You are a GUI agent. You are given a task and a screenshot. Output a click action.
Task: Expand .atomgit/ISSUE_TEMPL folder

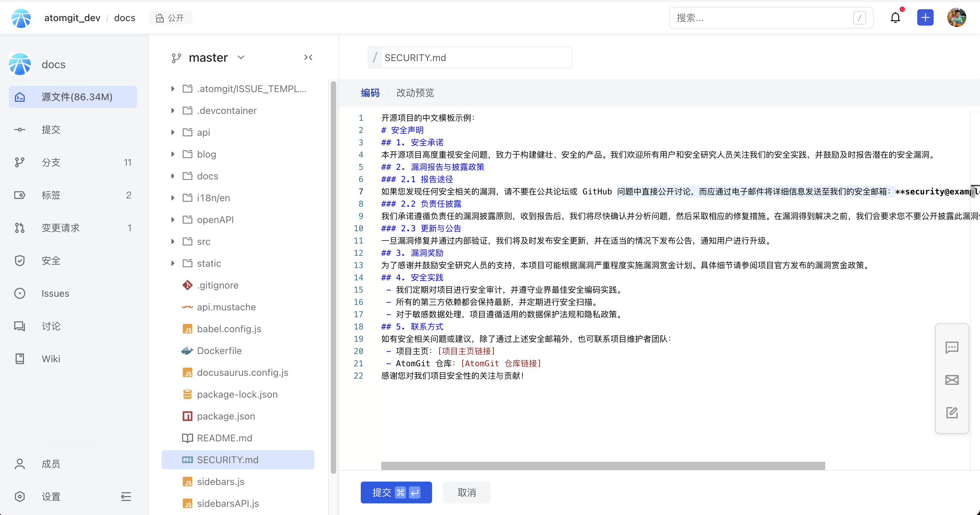[x=173, y=89]
